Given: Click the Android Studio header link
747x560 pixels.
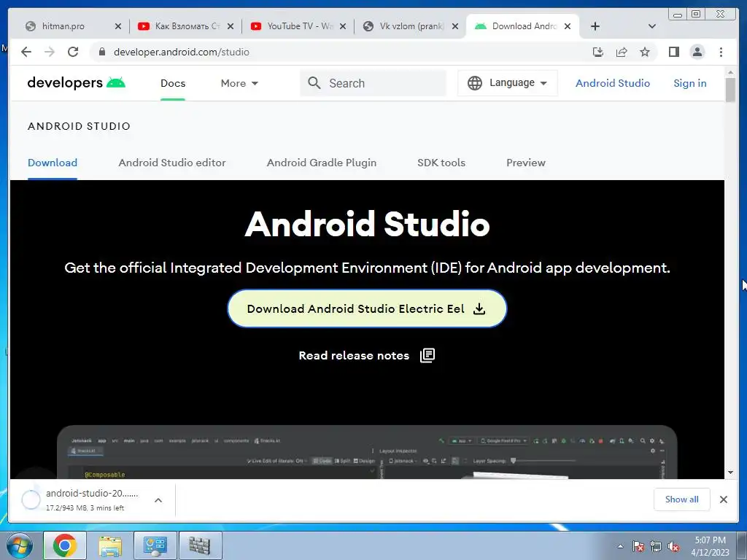Looking at the screenshot, I should pos(613,83).
